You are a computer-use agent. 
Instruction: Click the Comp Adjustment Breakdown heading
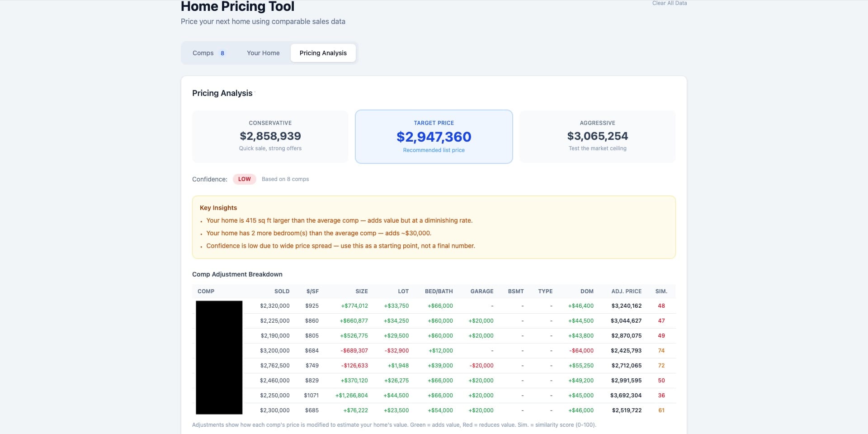pyautogui.click(x=237, y=274)
